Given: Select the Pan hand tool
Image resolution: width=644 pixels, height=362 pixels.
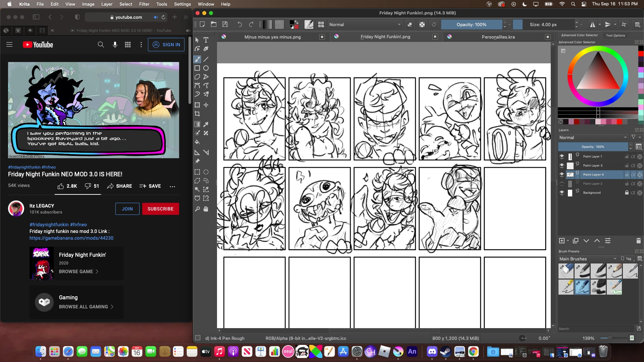Looking at the screenshot, I should point(206,209).
